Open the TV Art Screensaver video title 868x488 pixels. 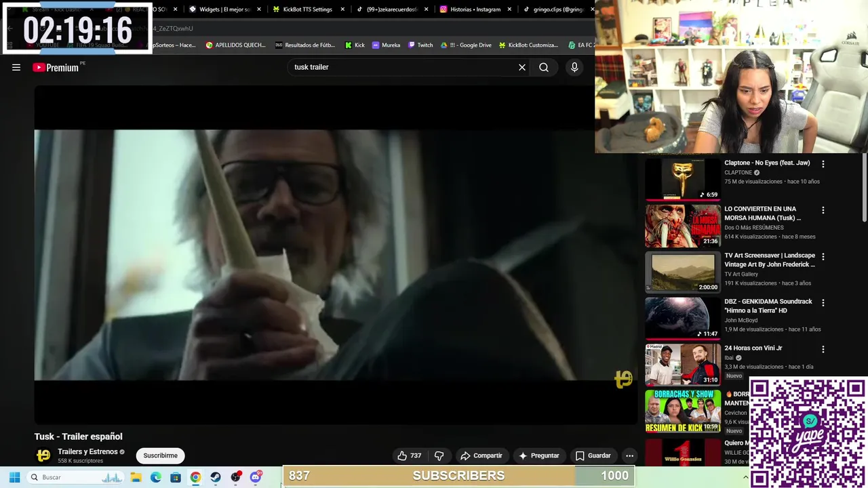[x=770, y=260]
